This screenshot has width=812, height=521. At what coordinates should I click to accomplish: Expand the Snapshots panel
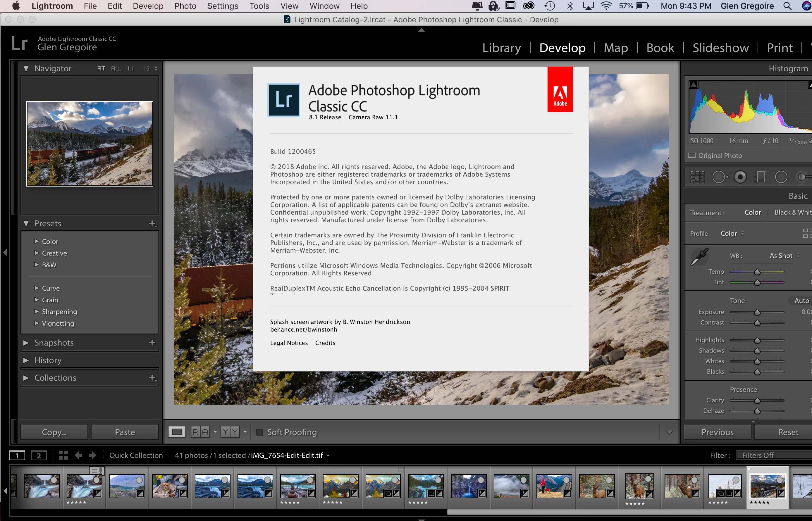click(x=26, y=343)
